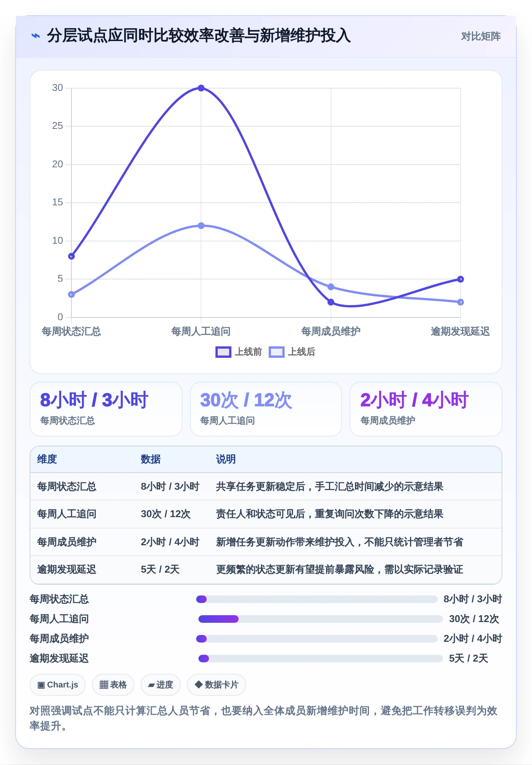Select the 上线前 point at 每周状态汇总
This screenshot has height=765, width=532.
[x=71, y=256]
